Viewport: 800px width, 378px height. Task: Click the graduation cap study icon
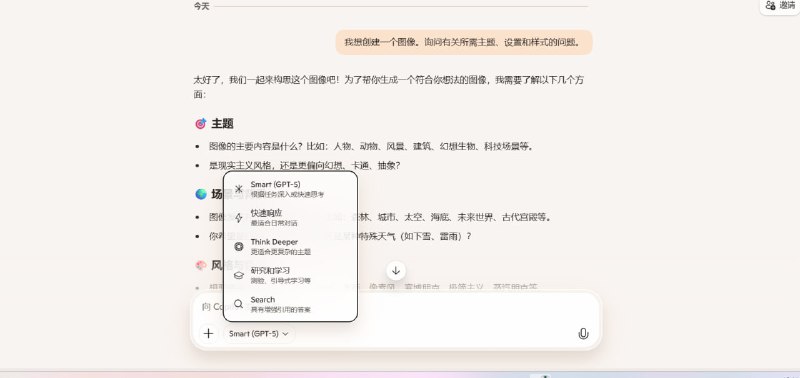tap(238, 275)
